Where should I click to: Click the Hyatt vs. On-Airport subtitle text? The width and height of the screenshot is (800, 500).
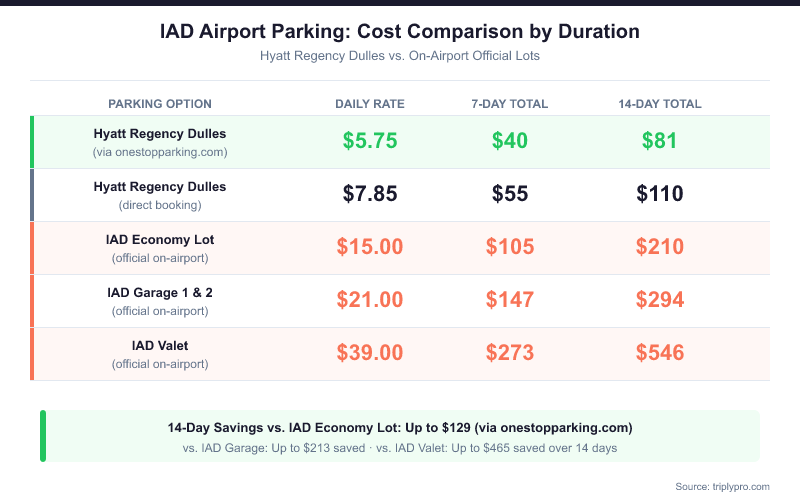pos(400,56)
